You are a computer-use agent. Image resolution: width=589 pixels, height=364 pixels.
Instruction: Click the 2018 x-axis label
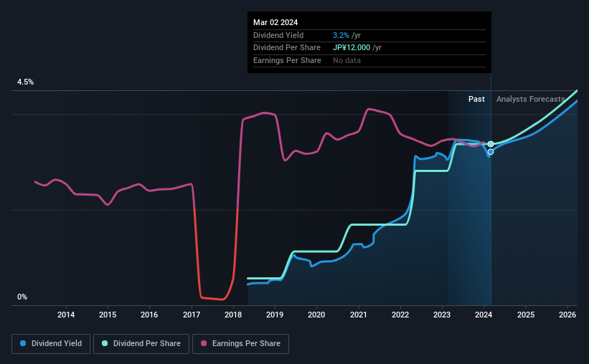[x=233, y=315]
